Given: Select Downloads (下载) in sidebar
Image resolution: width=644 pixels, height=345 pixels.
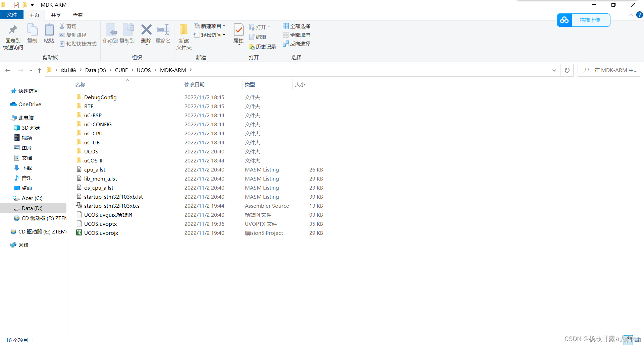Looking at the screenshot, I should [x=23, y=168].
